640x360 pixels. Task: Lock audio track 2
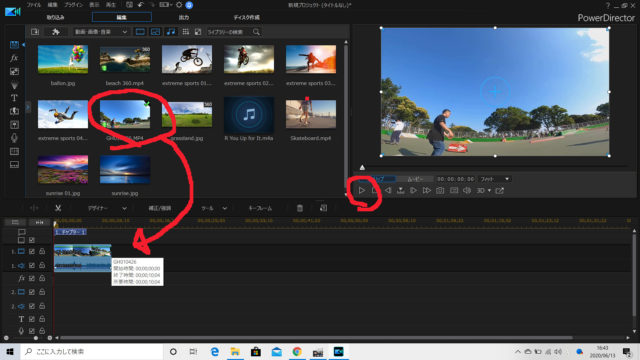42,306
